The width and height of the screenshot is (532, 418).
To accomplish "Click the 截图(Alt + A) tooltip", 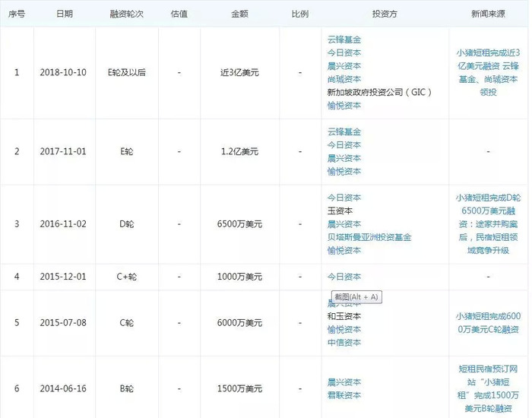I will [x=356, y=297].
